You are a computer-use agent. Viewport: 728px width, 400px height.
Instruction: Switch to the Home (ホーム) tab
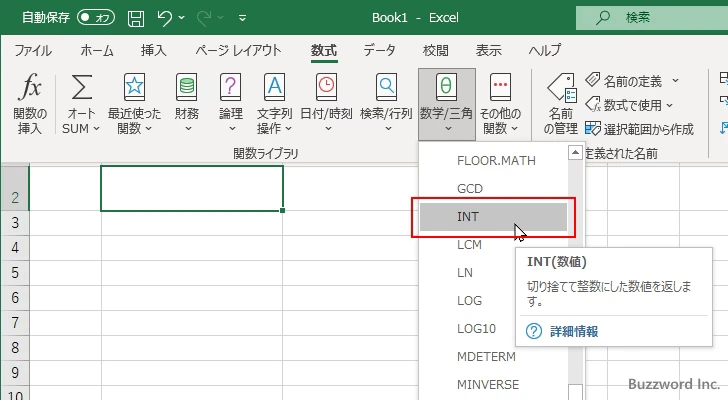click(97, 50)
